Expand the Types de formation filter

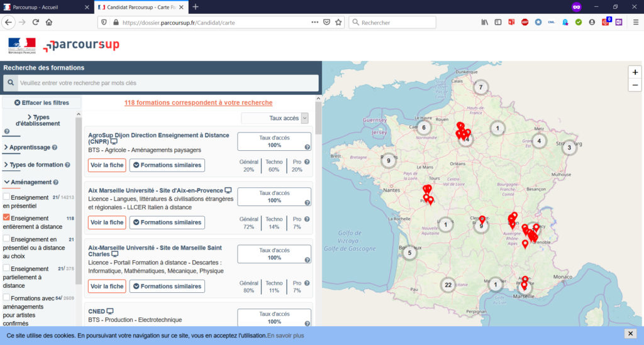[x=33, y=165]
